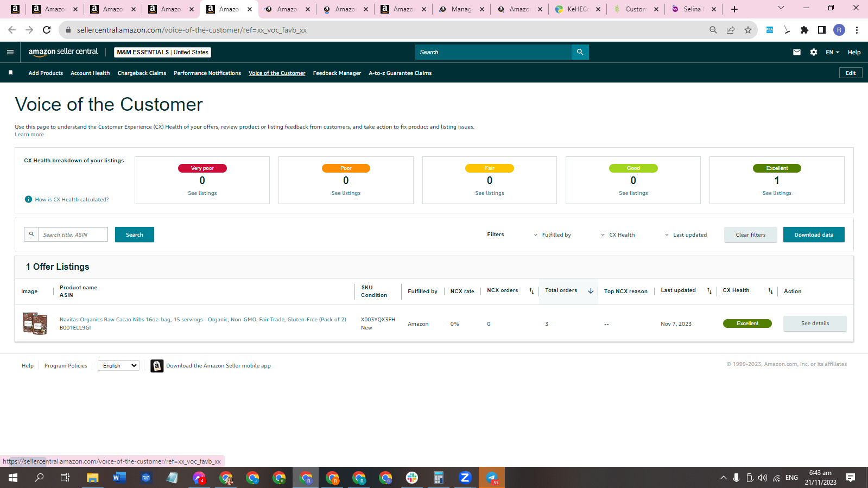This screenshot has height=488, width=868.
Task: See listings under Excellent
Action: pyautogui.click(x=777, y=193)
